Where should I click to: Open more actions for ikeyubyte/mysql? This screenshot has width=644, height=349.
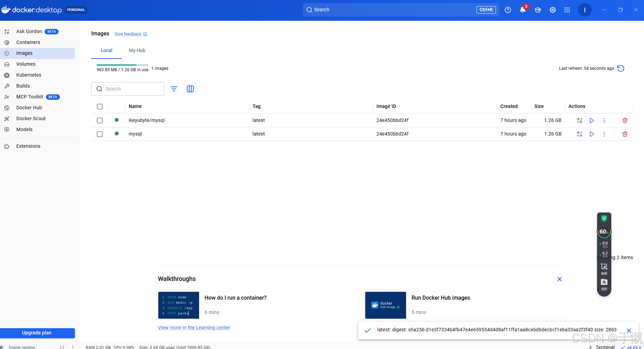pyautogui.click(x=604, y=121)
